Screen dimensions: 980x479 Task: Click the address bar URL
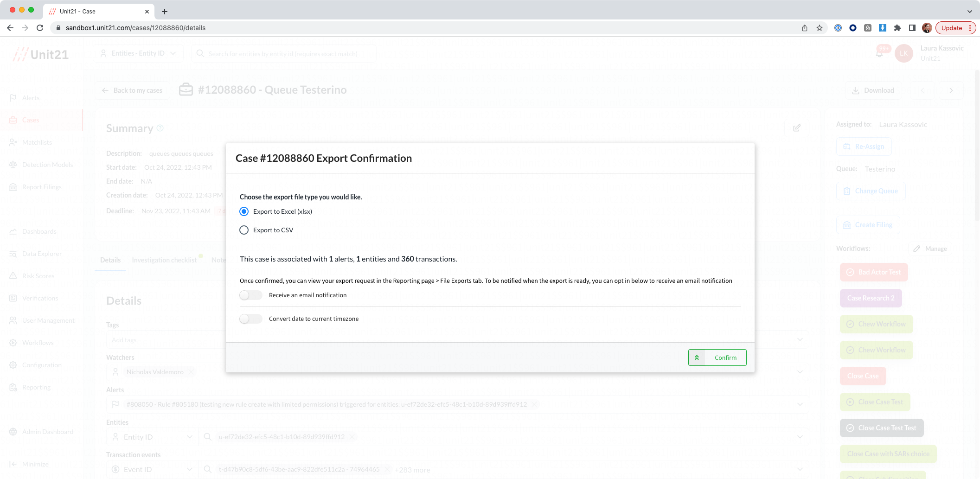[135, 28]
